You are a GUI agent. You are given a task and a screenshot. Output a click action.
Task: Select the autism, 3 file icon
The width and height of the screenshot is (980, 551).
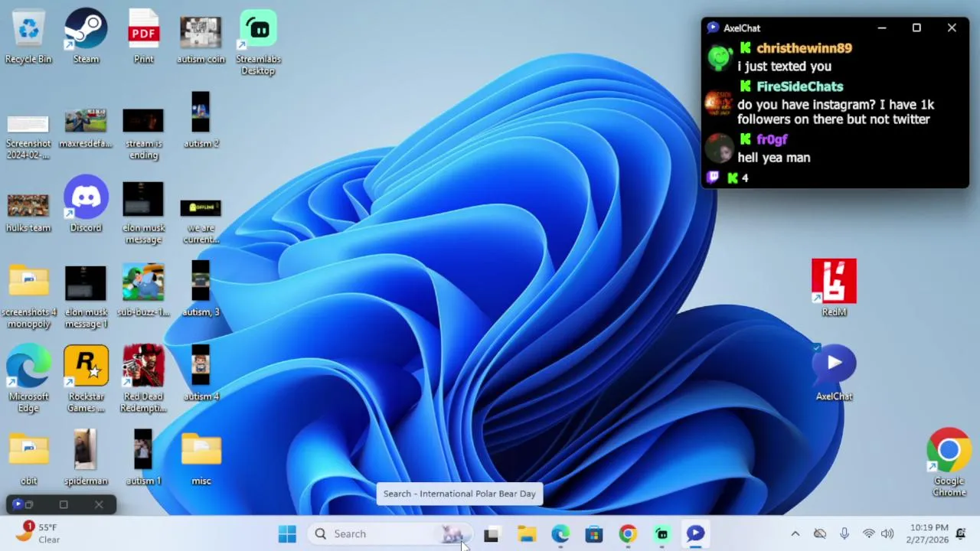(201, 289)
